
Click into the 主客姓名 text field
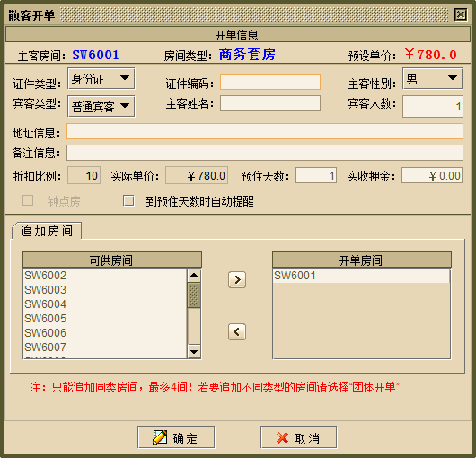[270, 103]
